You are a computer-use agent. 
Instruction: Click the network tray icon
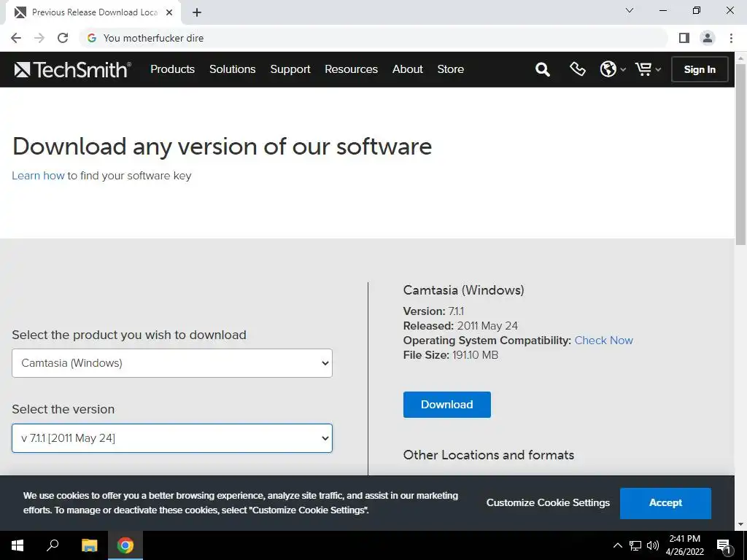[635, 545]
